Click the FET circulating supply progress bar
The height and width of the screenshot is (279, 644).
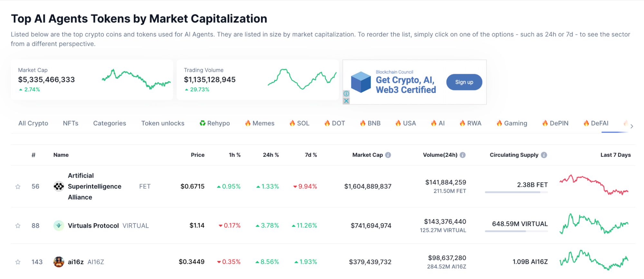tap(516, 192)
